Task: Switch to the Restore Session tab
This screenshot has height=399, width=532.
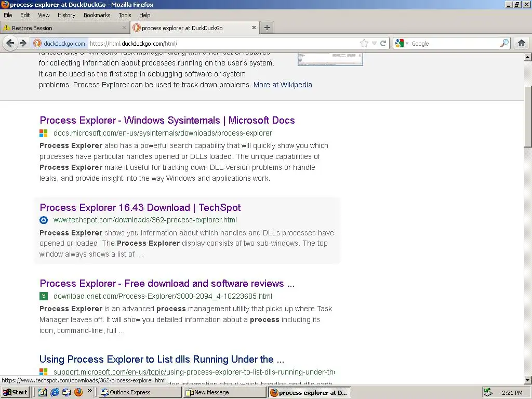Action: pyautogui.click(x=64, y=28)
